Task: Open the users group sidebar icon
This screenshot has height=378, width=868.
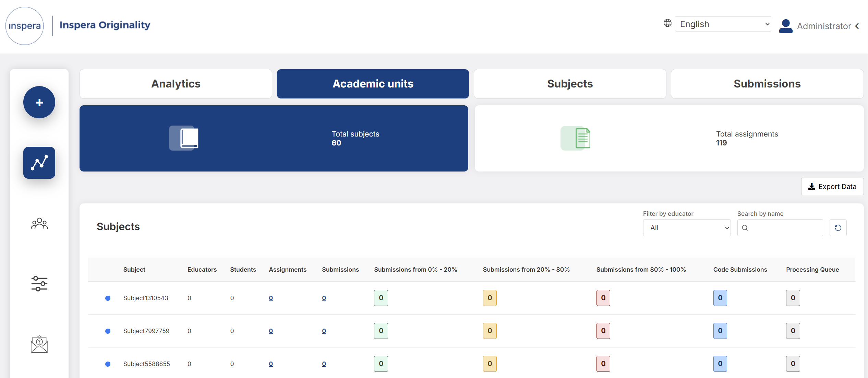Action: click(39, 224)
